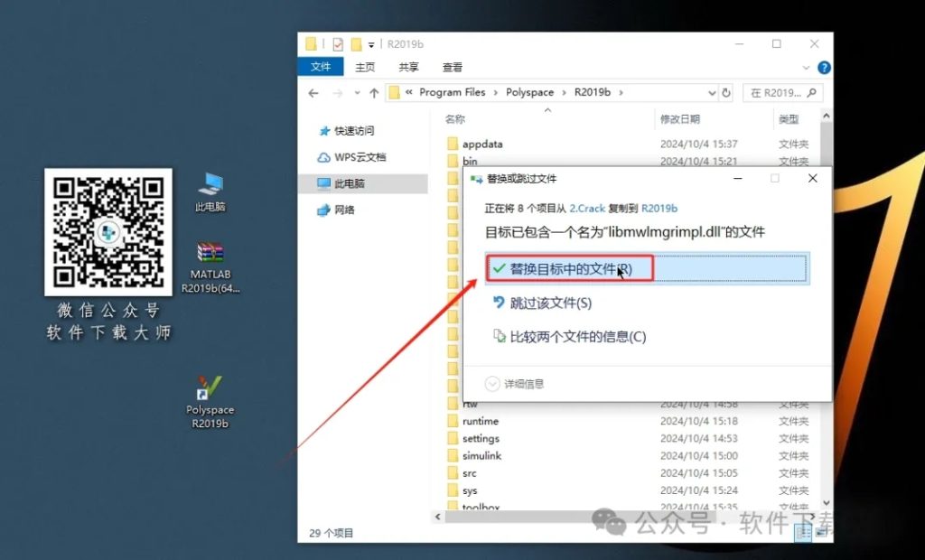Click inside the search box
The height and width of the screenshot is (560, 925).
tap(780, 92)
